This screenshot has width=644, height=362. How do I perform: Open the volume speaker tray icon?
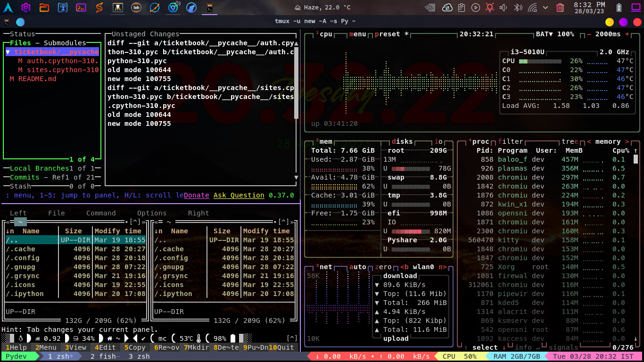504,8
